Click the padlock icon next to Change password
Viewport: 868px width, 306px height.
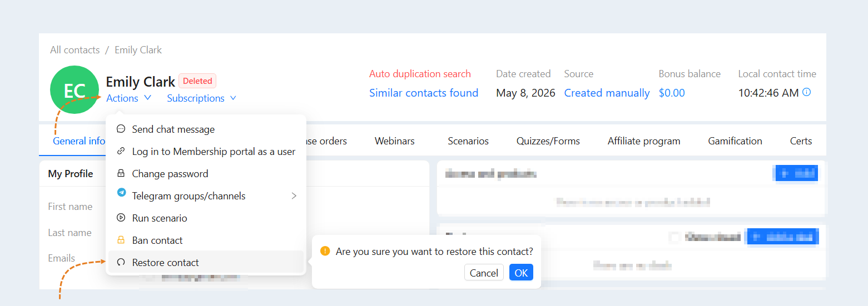click(x=121, y=173)
